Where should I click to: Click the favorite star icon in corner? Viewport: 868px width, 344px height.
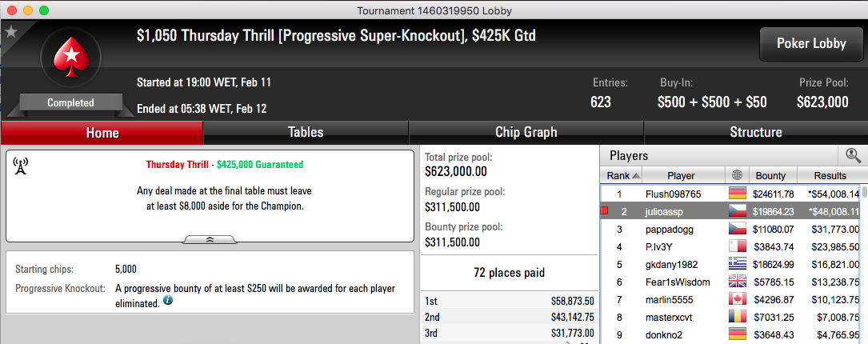(11, 31)
